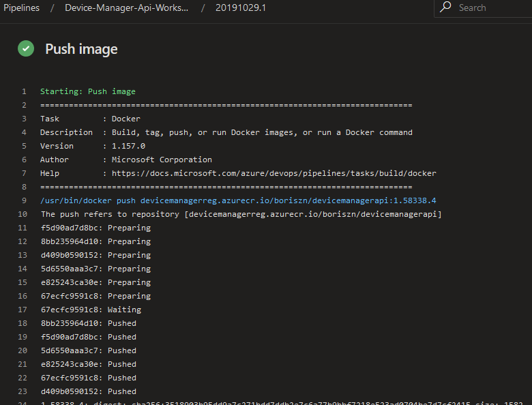The height and width of the screenshot is (405, 532).
Task: Open the docs.microsoft.com docker help link
Action: coord(274,173)
